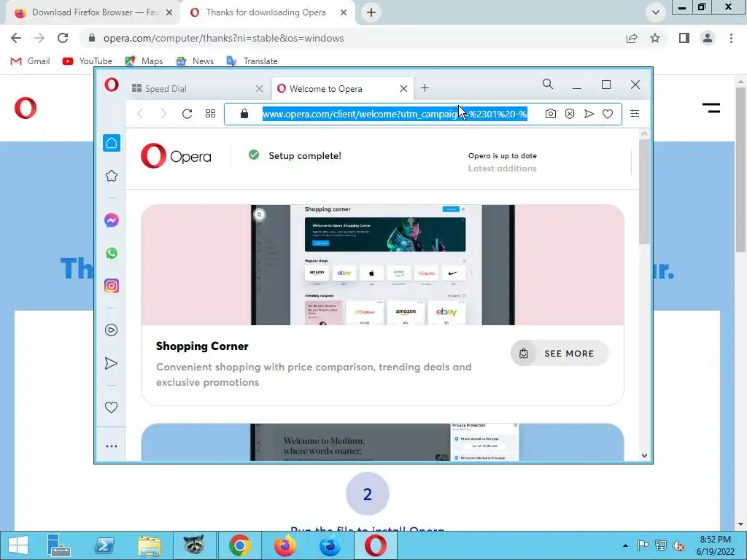
Task: Switch to Speed Dial tab in Opera
Action: coord(196,88)
